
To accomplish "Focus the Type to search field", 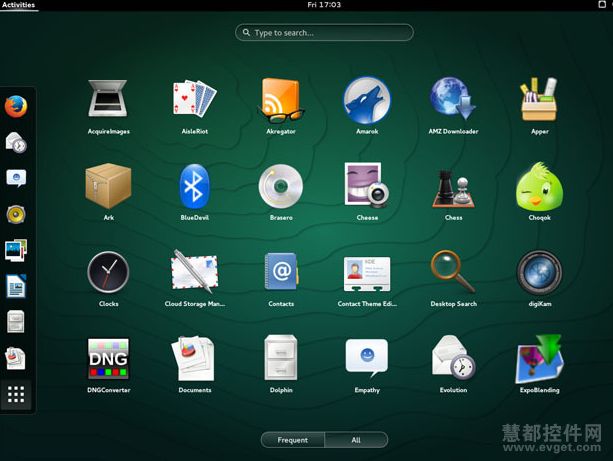I will (324, 32).
